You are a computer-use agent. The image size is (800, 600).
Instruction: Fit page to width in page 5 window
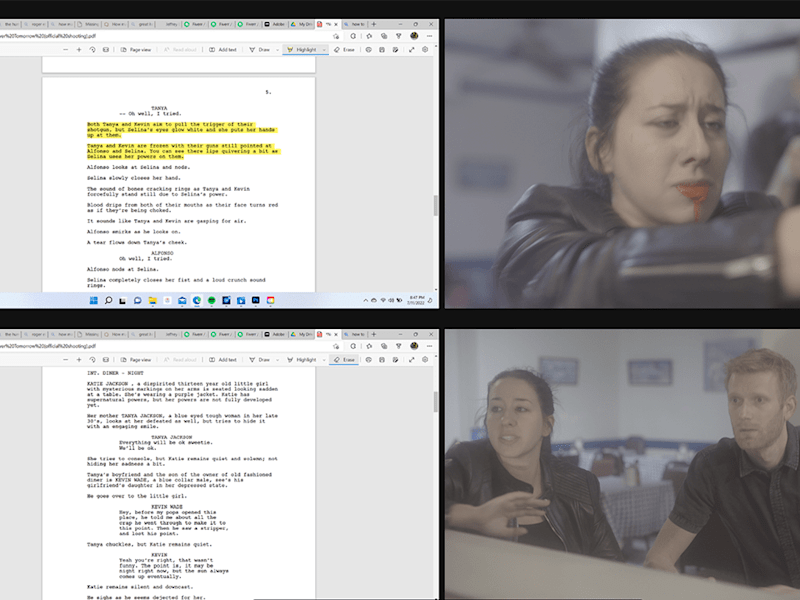pyautogui.click(x=106, y=49)
